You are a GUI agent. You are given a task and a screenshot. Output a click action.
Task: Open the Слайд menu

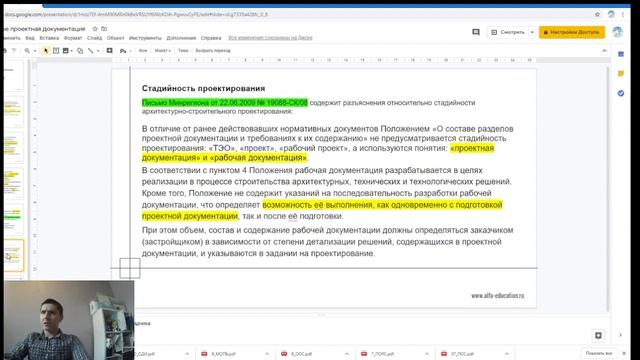tap(94, 38)
